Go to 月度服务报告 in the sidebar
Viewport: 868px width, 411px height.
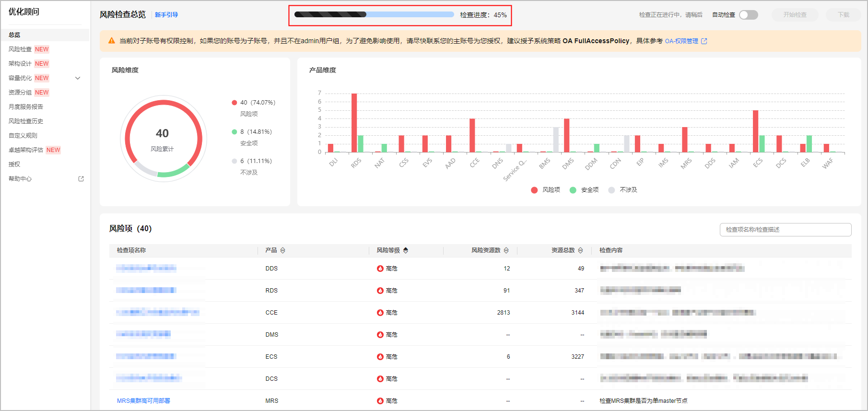pos(26,107)
